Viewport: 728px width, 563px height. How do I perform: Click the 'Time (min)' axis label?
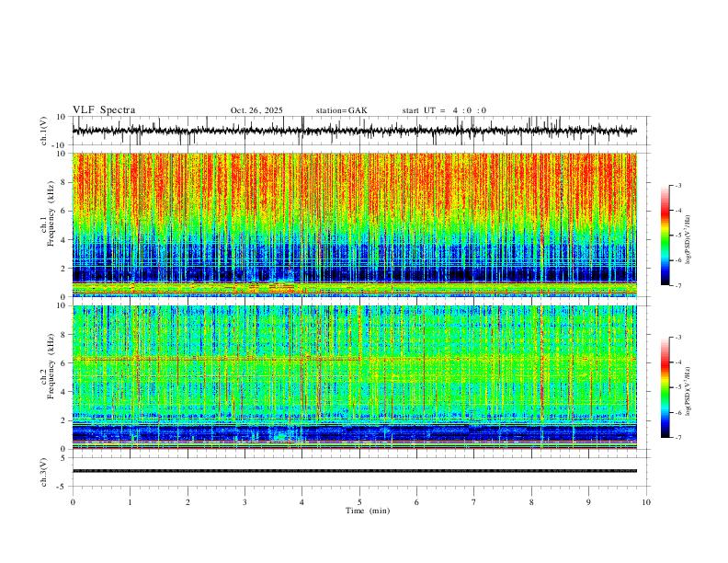click(x=368, y=511)
